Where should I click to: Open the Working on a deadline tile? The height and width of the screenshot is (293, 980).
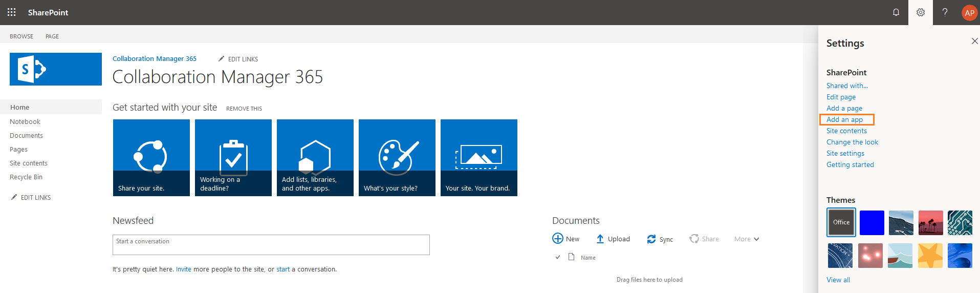(x=233, y=158)
